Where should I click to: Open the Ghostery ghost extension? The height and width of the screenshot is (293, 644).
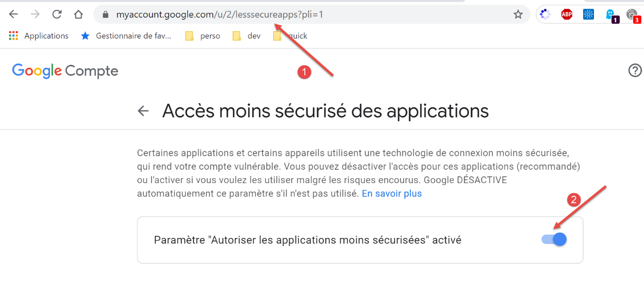click(x=610, y=15)
